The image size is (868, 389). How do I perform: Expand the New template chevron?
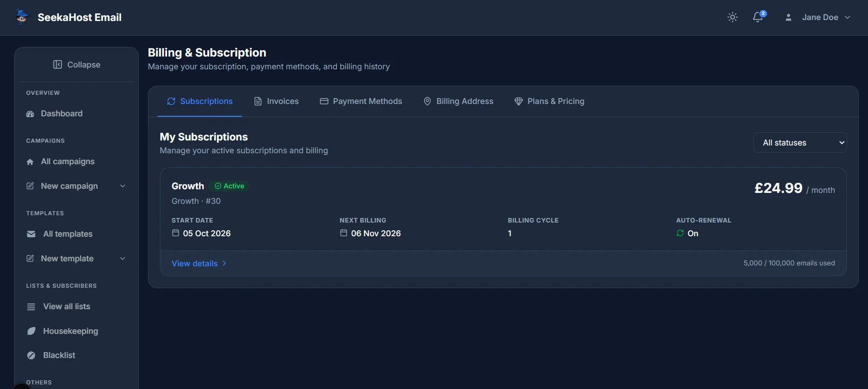coord(122,259)
